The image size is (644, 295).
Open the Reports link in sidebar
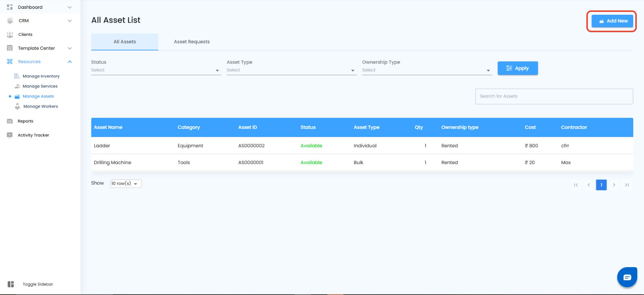[25, 121]
